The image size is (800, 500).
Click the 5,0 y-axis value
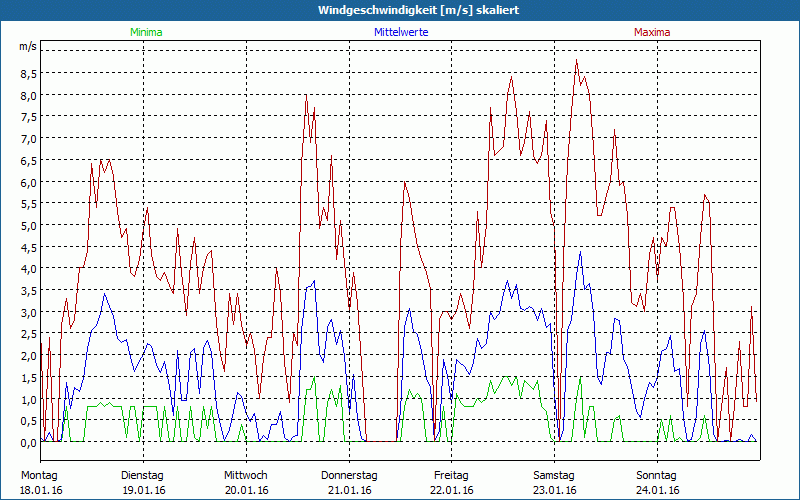tap(29, 226)
